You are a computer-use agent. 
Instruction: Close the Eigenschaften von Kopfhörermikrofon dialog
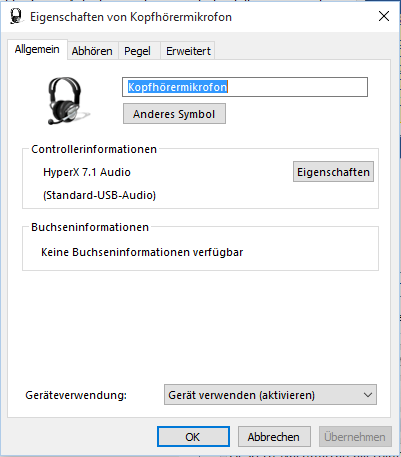click(384, 16)
